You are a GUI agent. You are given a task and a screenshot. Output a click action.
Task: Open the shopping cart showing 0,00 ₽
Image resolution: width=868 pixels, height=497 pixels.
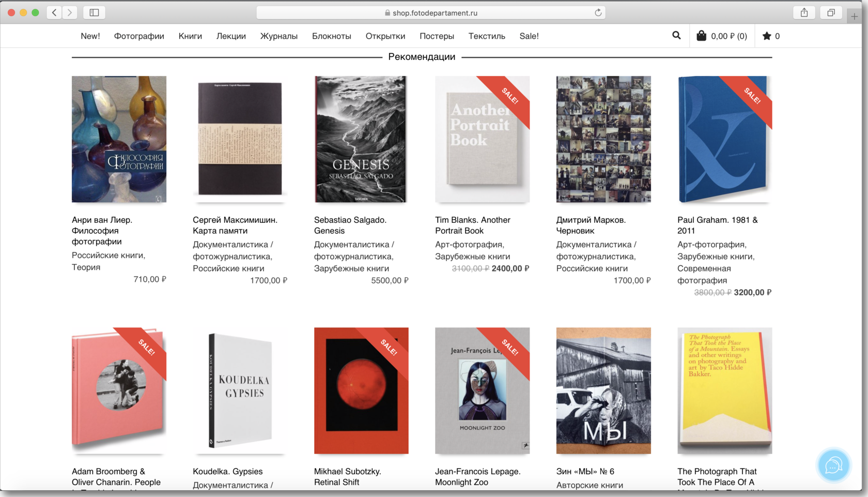[x=722, y=36]
